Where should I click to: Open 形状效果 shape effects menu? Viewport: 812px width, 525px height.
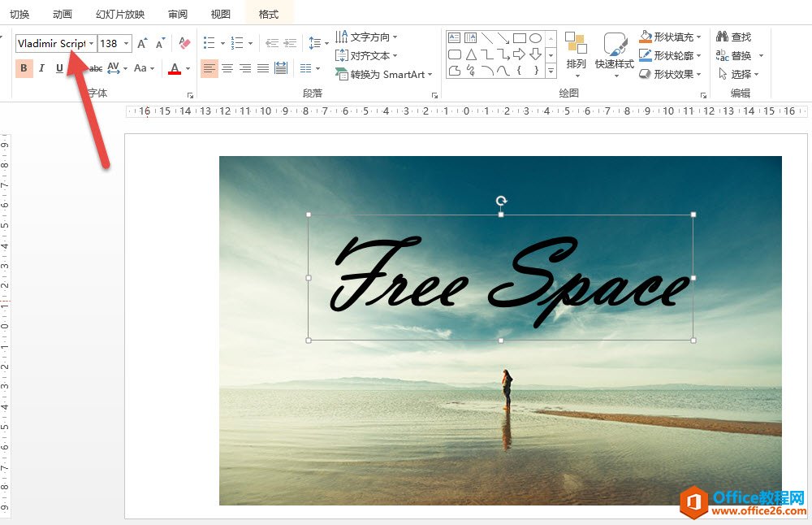(x=670, y=74)
